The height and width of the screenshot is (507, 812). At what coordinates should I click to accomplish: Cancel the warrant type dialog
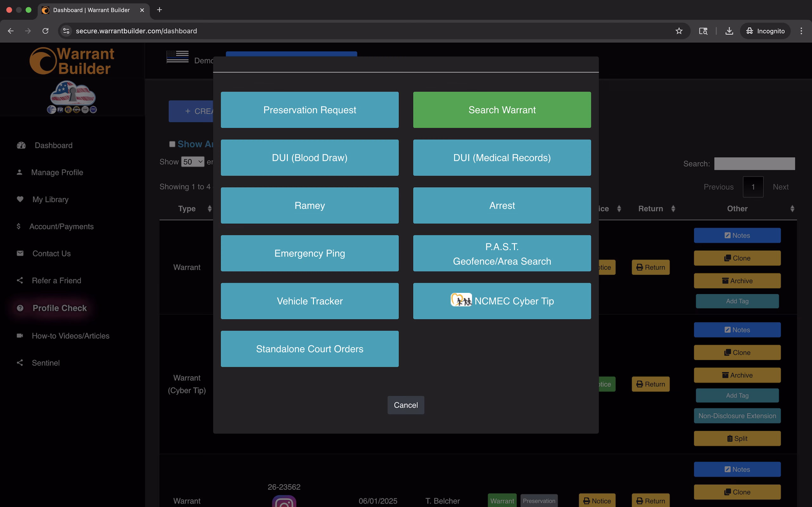[x=405, y=405]
